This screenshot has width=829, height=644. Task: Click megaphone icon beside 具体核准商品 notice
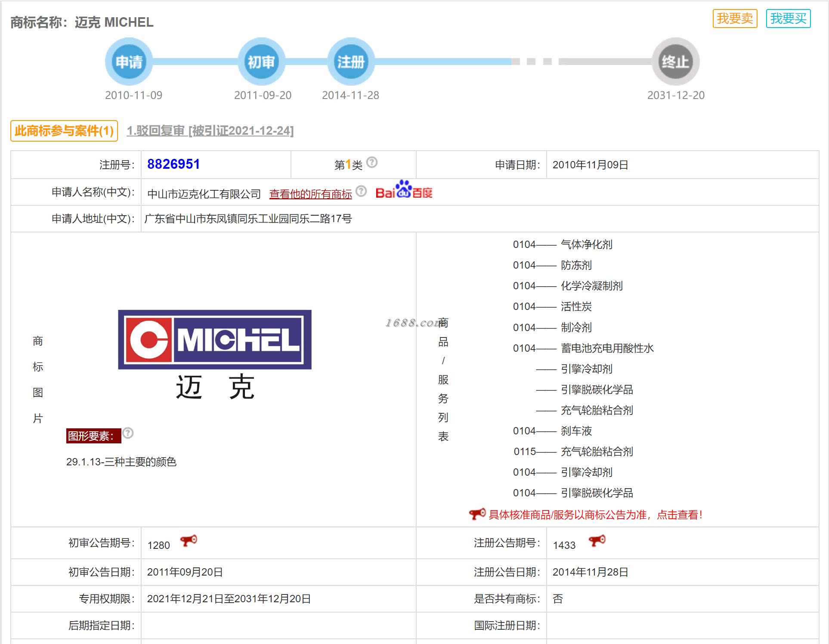pos(477,514)
